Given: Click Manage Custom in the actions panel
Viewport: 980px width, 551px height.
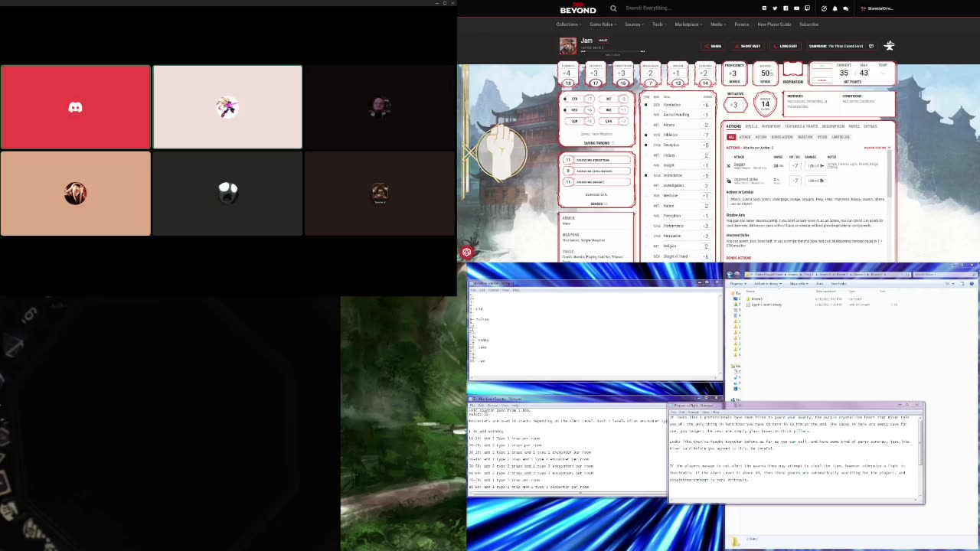Looking at the screenshot, I should (875, 148).
